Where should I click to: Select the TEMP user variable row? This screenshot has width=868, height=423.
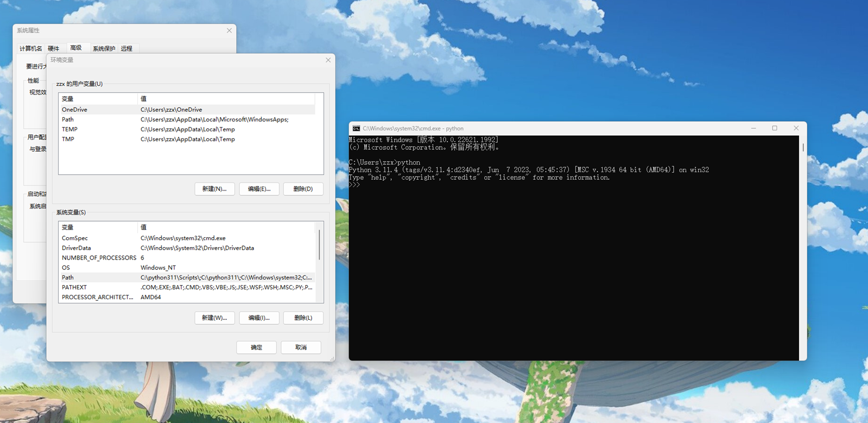click(x=187, y=129)
